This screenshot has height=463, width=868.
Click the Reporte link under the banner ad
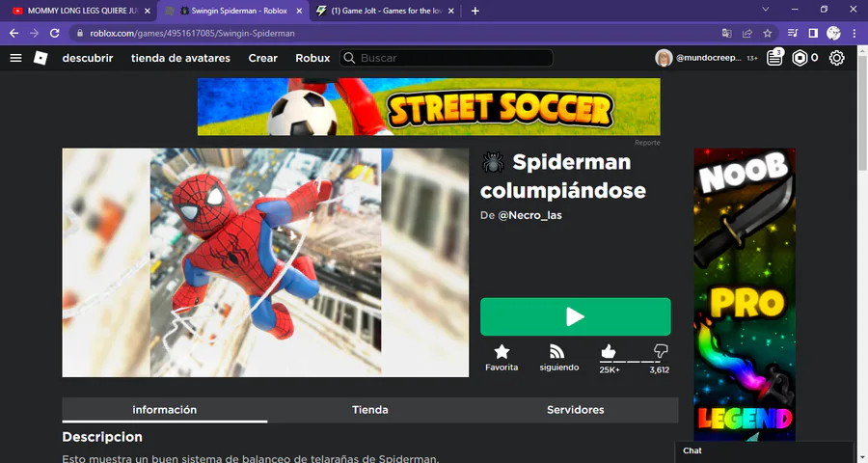[647, 143]
